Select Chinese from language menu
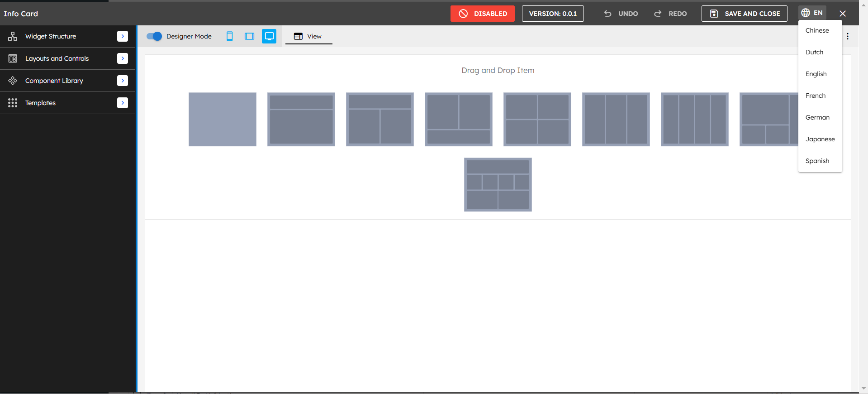The width and height of the screenshot is (868, 394). [x=820, y=30]
